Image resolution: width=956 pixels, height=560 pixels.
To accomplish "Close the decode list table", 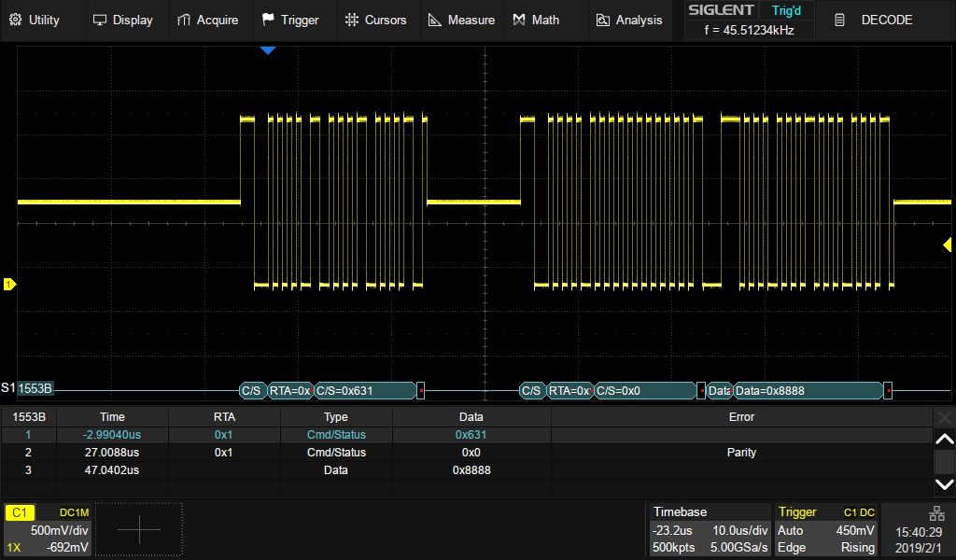I will [x=945, y=417].
